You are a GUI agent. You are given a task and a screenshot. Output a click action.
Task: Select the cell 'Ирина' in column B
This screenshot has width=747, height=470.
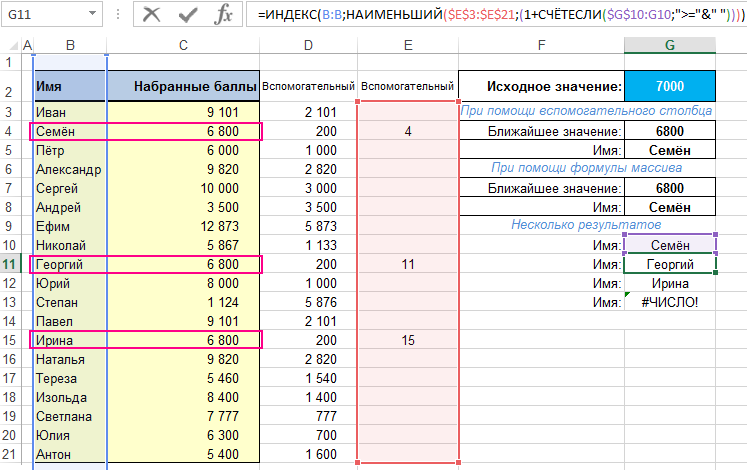(70, 340)
